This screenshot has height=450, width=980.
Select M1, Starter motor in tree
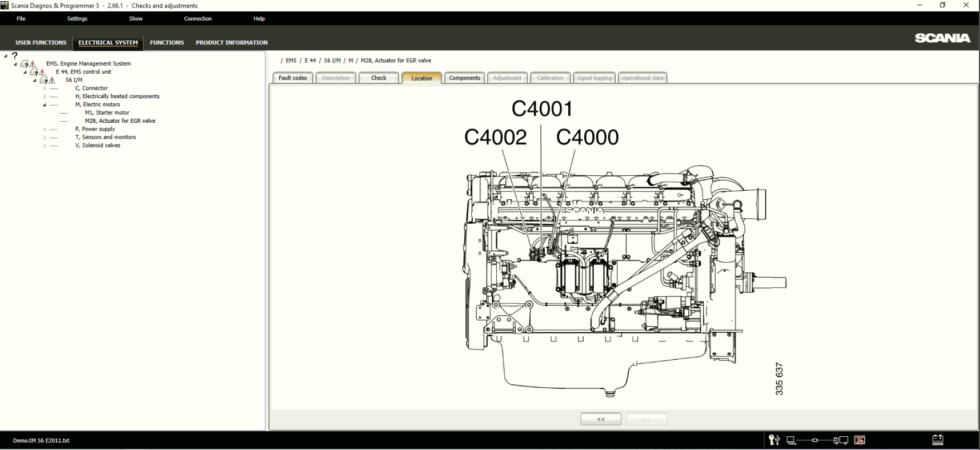tap(107, 113)
